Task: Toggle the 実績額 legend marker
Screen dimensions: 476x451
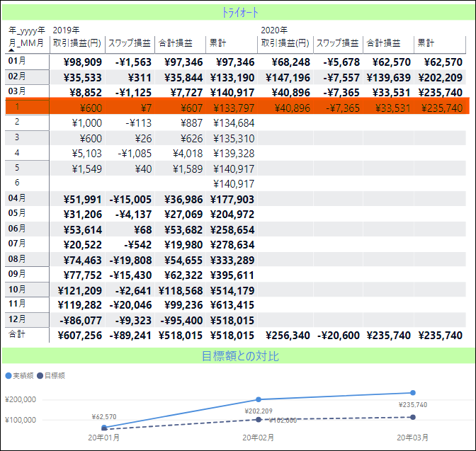Action: point(8,376)
